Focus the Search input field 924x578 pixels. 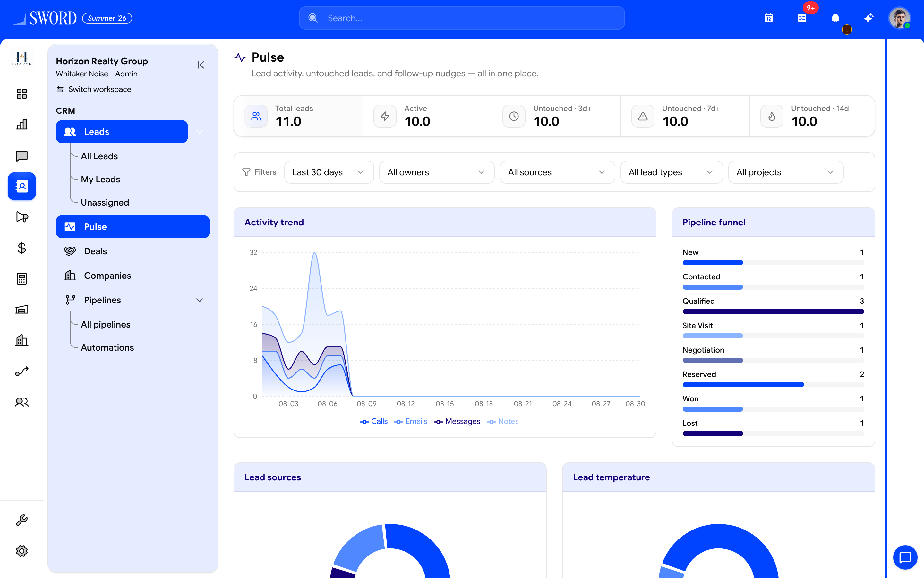point(462,18)
